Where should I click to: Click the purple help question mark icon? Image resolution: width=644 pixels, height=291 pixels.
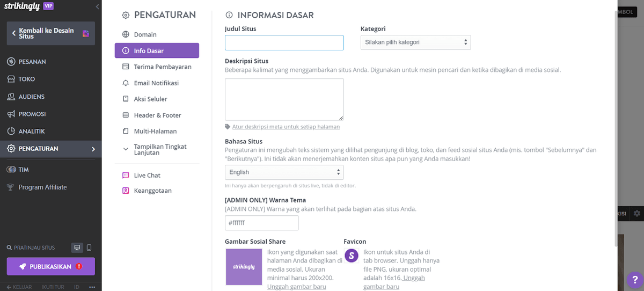[635, 280]
